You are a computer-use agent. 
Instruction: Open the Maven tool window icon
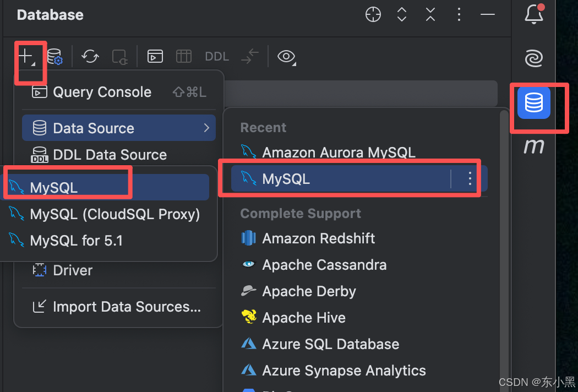pos(533,146)
